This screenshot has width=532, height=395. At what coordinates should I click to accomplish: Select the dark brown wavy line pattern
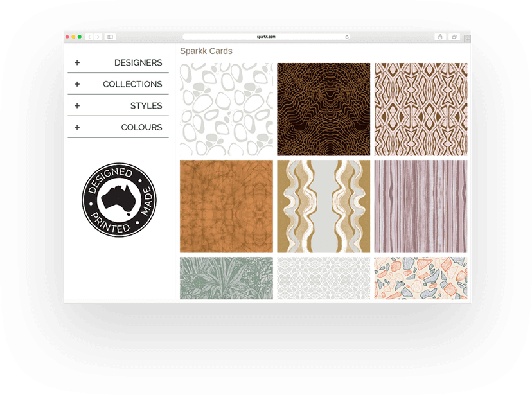tap(323, 109)
